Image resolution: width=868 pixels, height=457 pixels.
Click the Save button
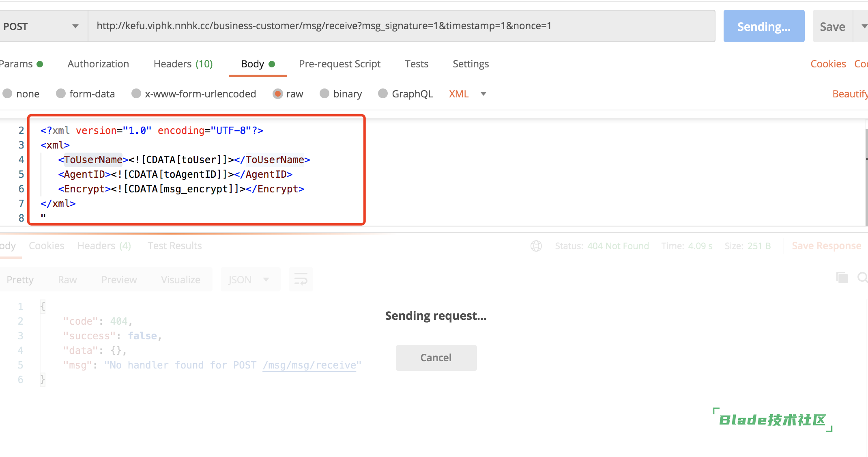point(833,26)
